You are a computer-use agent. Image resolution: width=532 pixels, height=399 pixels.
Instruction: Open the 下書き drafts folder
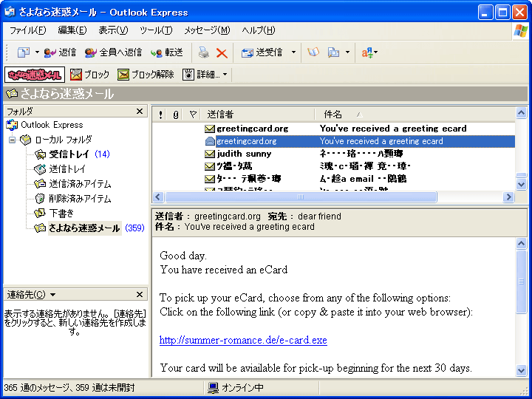tap(61, 213)
